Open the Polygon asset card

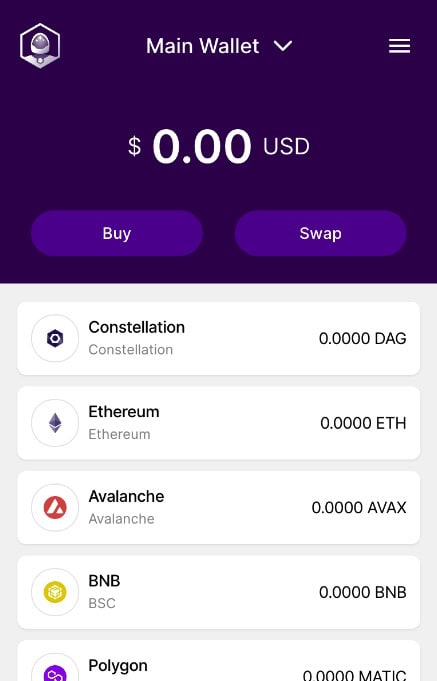[218, 661]
